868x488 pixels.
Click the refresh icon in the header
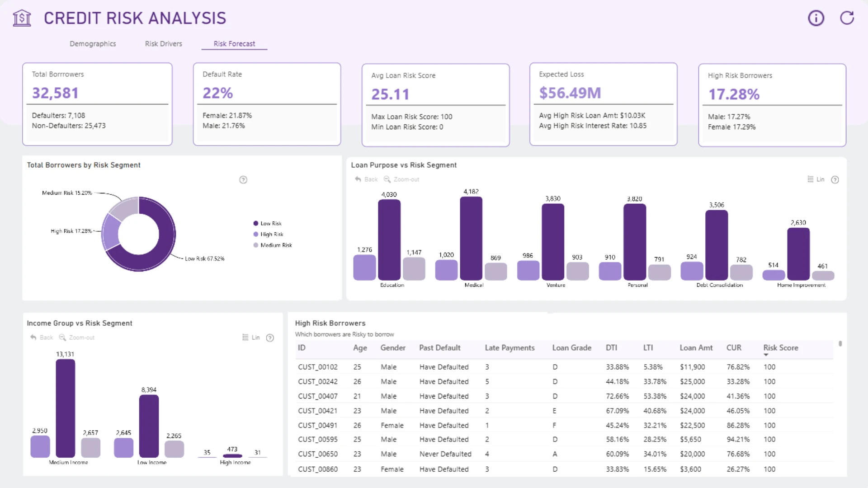[x=847, y=18]
